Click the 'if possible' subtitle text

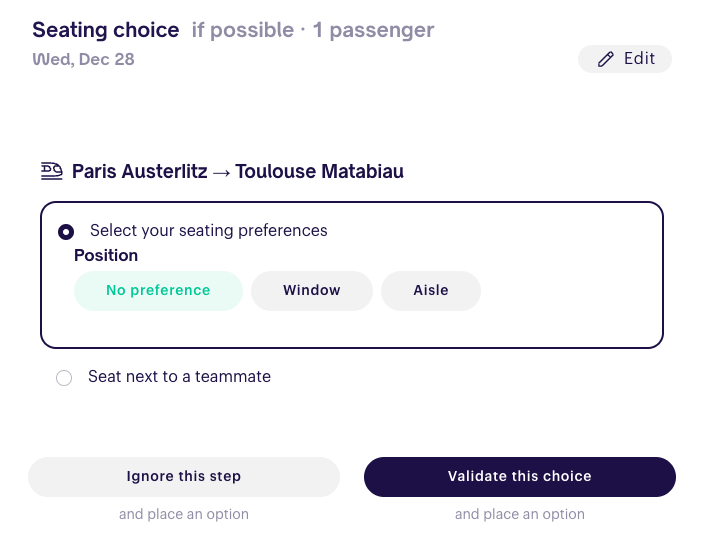pos(243,30)
